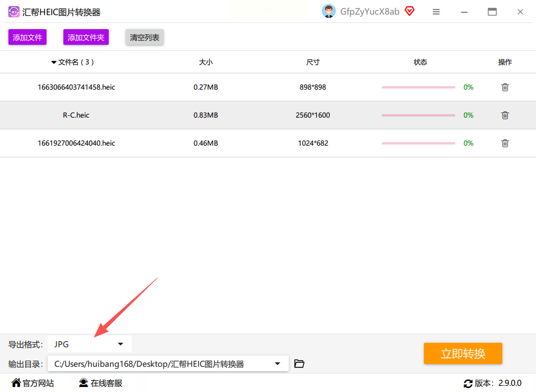Click the home icon for official website
Image resolution: width=536 pixels, height=392 pixels.
tap(16, 383)
